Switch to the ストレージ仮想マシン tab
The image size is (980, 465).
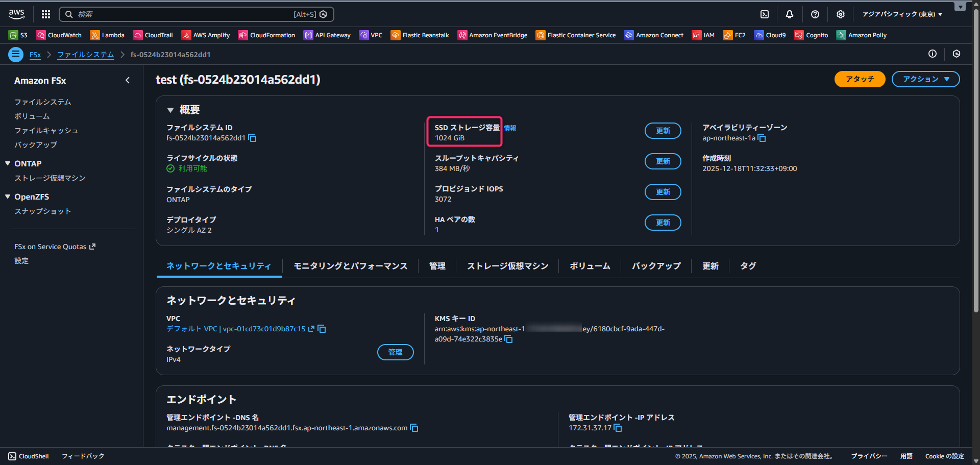tap(508, 266)
